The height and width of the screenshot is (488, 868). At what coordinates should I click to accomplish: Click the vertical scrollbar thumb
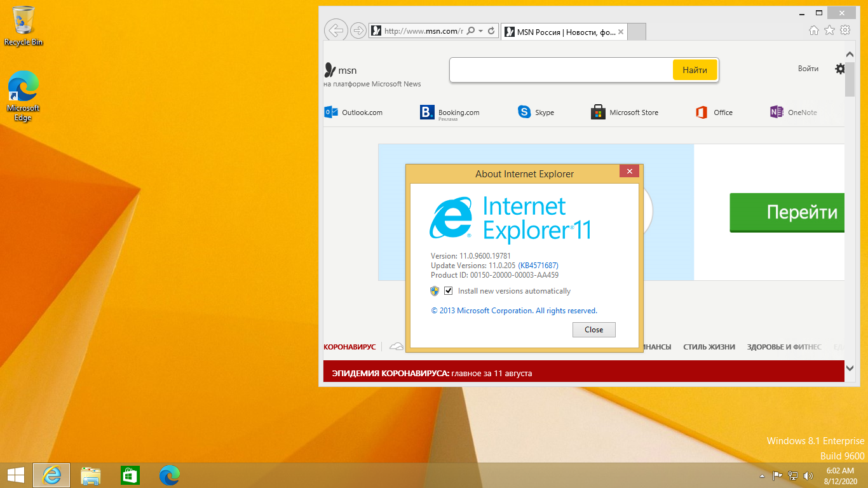850,79
